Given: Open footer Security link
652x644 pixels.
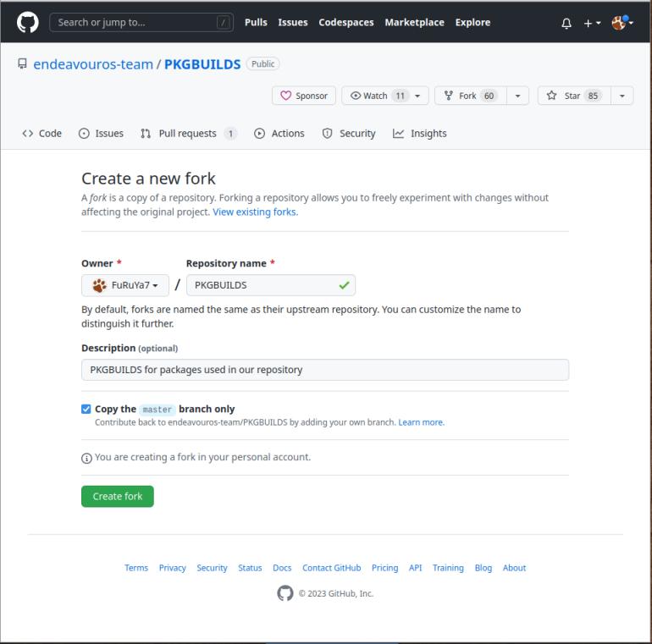Looking at the screenshot, I should 212,568.
